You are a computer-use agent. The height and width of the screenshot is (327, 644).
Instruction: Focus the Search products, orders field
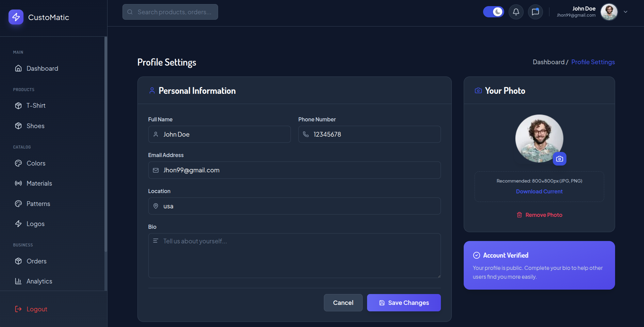point(170,12)
